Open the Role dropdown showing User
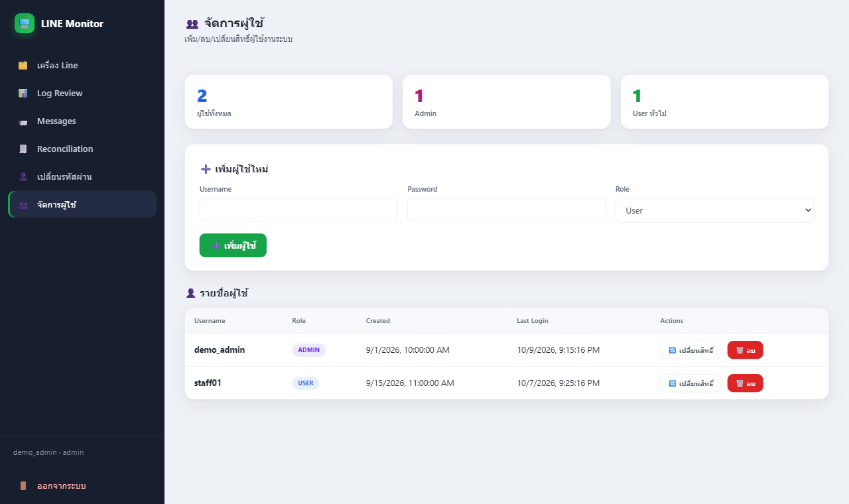849x504 pixels. pyautogui.click(x=714, y=210)
